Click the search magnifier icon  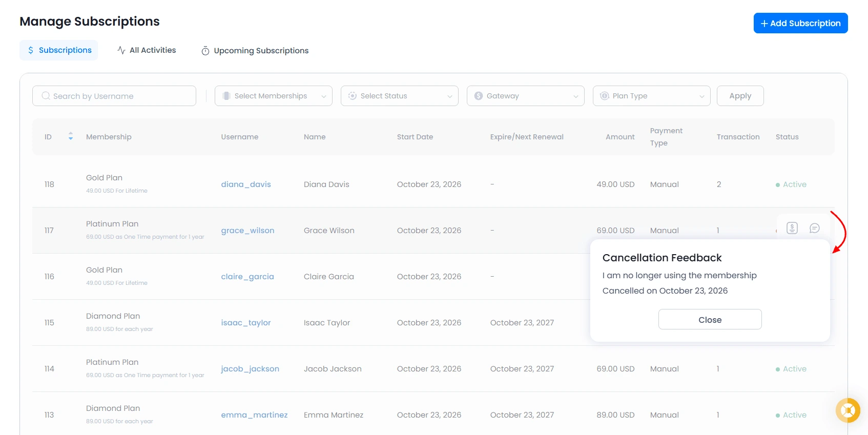pos(46,96)
